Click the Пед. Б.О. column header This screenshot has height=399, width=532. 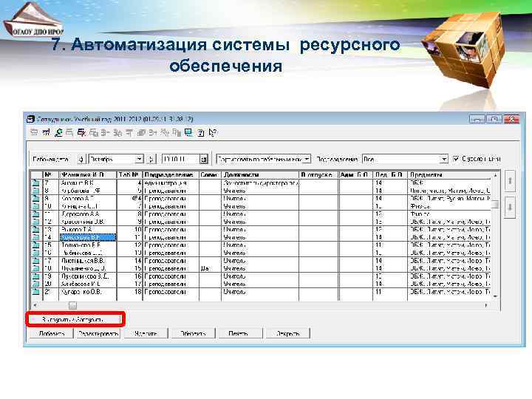coord(390,174)
